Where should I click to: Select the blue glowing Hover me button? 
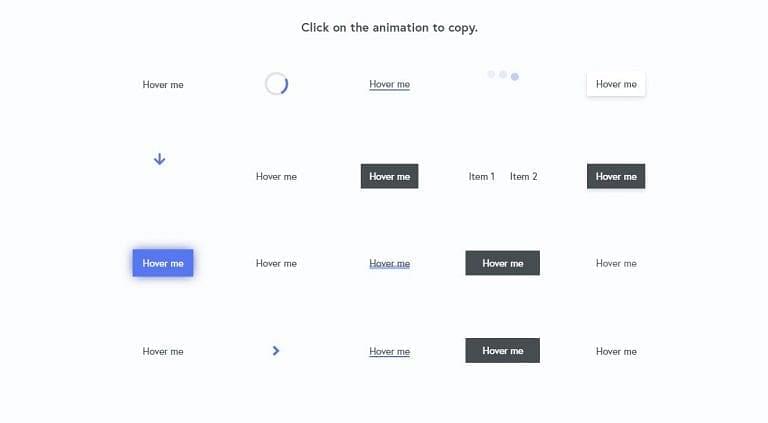(163, 263)
